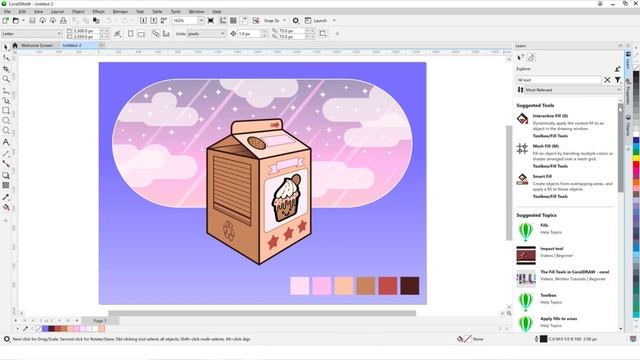
Task: Increase nudge distance stepper
Action: [x=264, y=32]
